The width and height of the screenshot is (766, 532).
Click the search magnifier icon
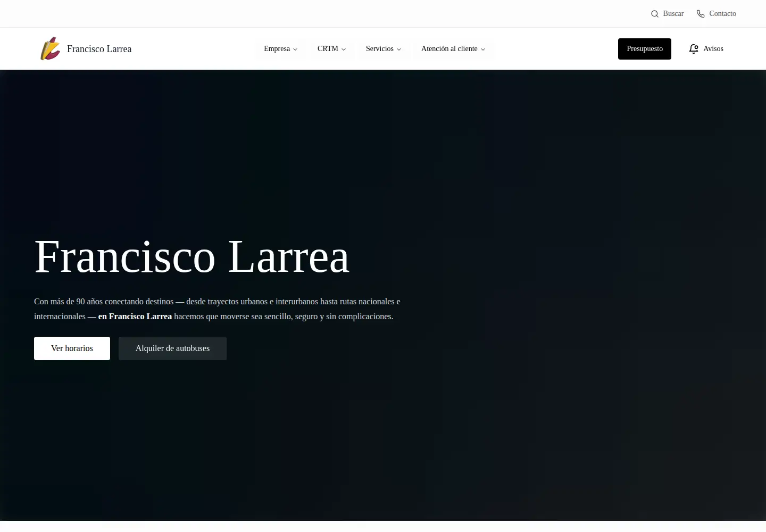(x=655, y=14)
